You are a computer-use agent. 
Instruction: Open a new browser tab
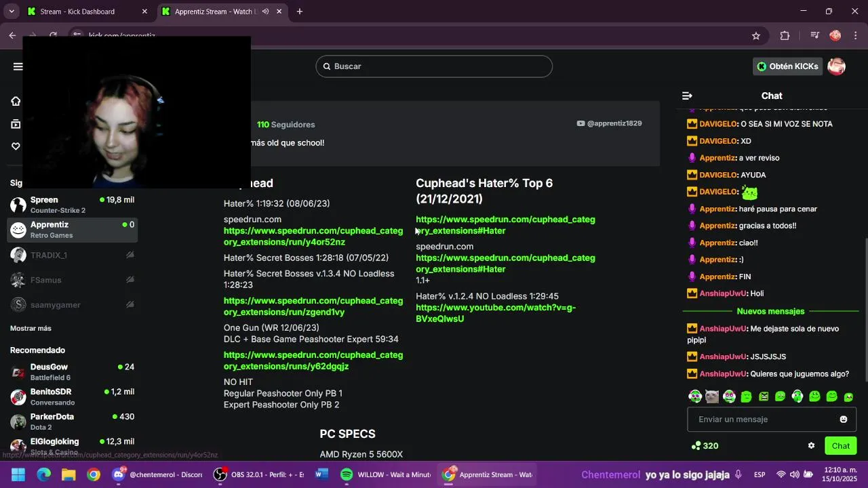300,12
